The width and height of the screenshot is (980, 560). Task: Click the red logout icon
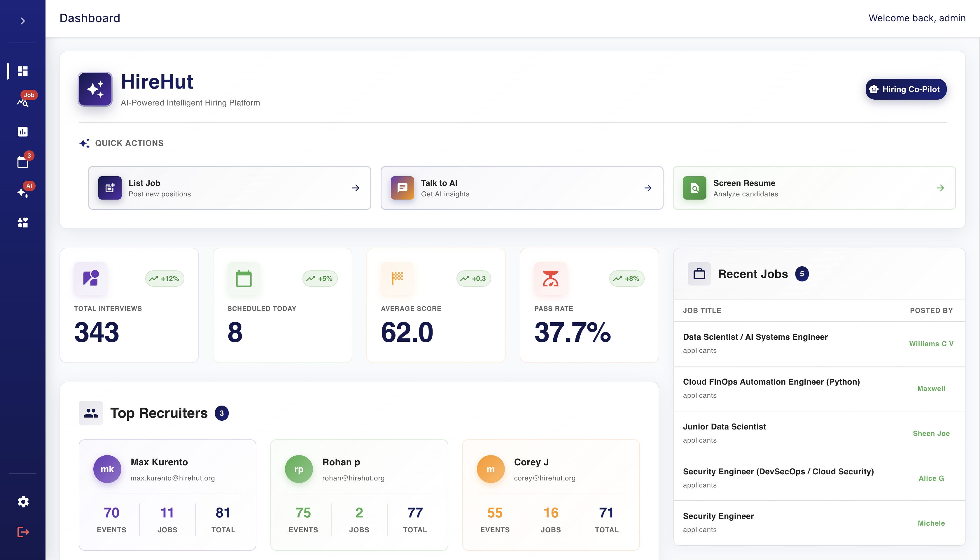pyautogui.click(x=23, y=532)
